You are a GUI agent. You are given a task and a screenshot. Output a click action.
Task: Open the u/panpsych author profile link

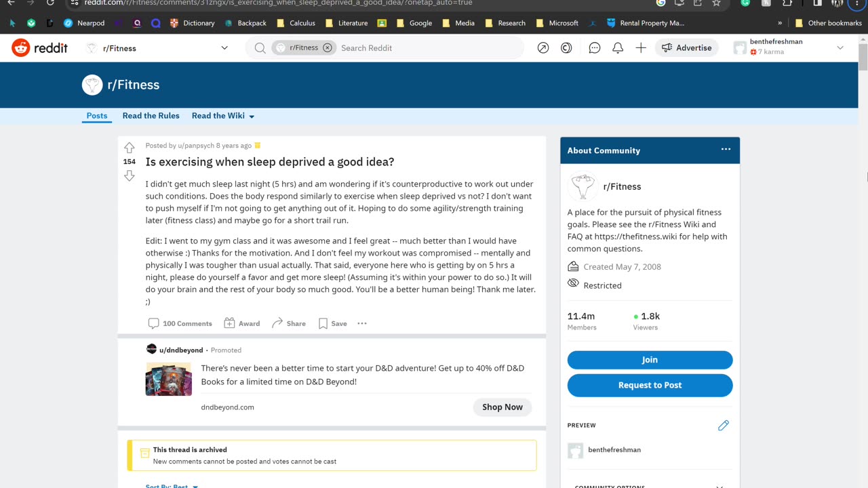(196, 146)
